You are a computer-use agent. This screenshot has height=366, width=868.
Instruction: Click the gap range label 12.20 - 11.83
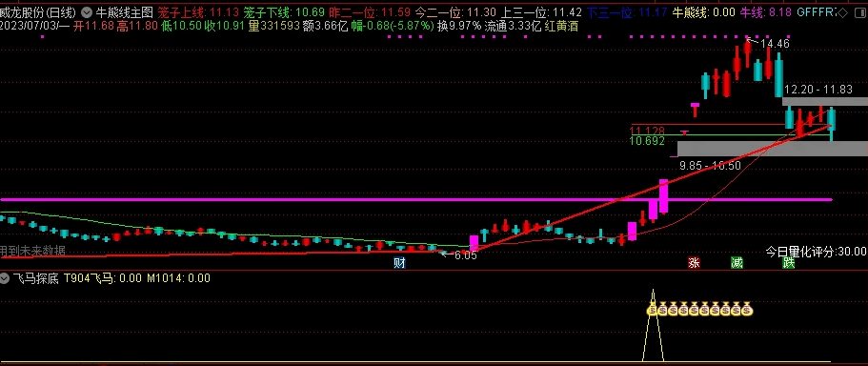click(x=818, y=90)
